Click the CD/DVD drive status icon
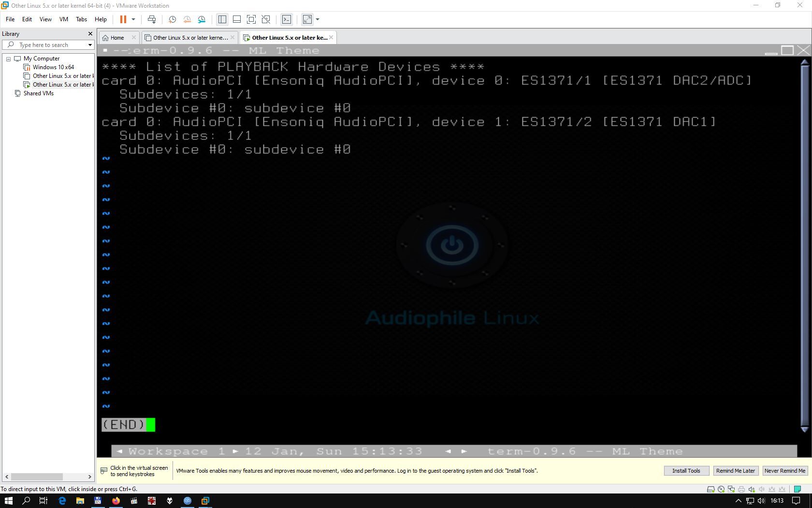The height and width of the screenshot is (508, 812). tap(721, 489)
